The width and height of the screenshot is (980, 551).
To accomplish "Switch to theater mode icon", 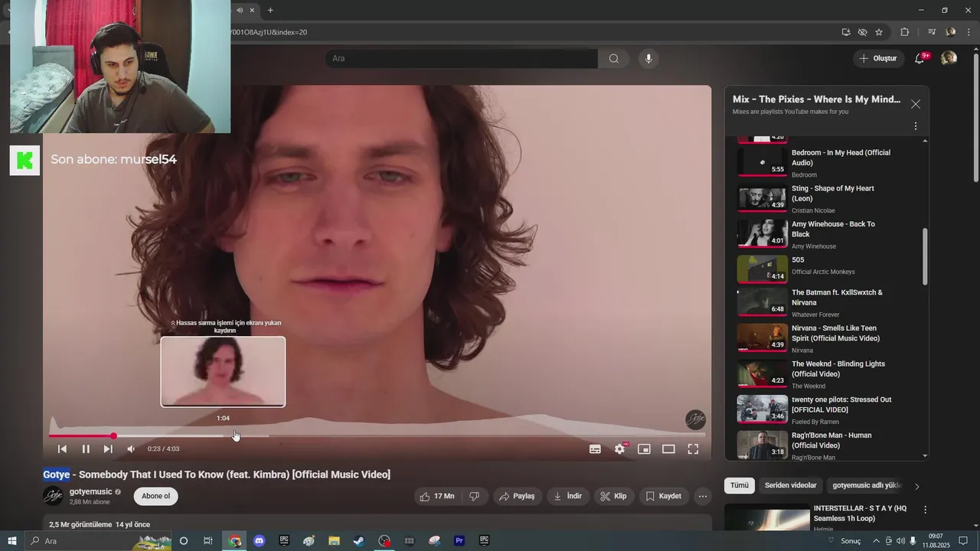I will click(668, 449).
